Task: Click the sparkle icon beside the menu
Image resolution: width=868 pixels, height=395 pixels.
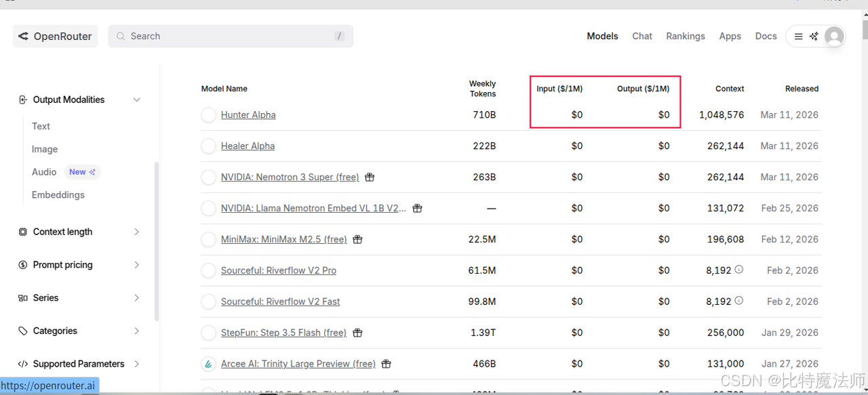Action: point(814,37)
